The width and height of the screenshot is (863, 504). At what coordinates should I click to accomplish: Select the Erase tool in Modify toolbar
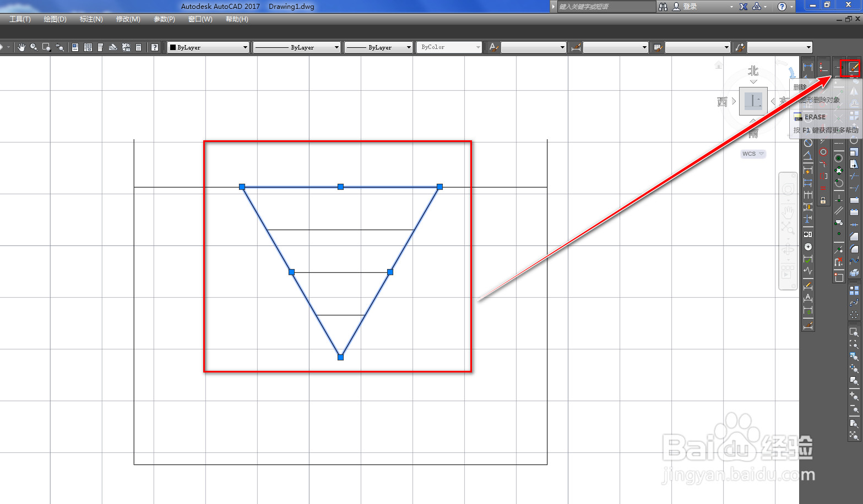coord(853,67)
